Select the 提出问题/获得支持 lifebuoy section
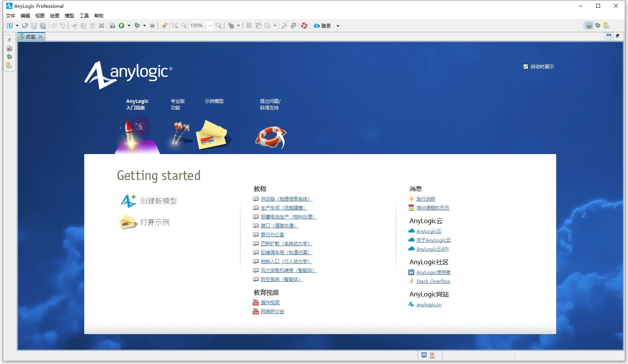628x364 pixels. (x=271, y=123)
